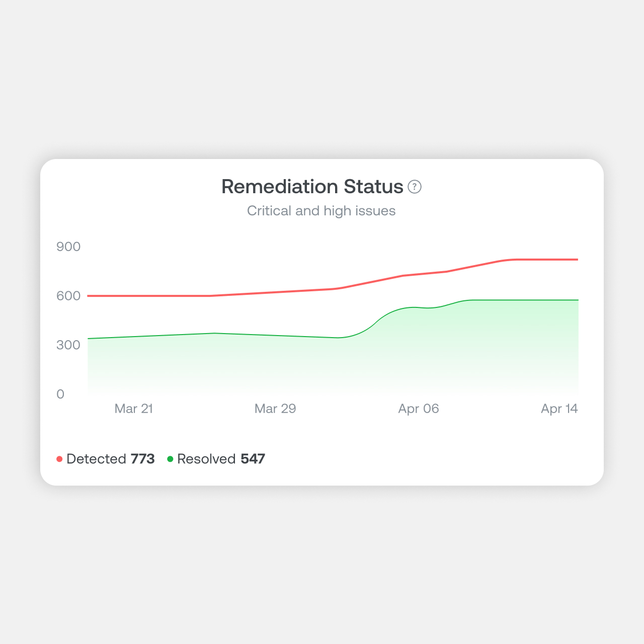
Task: Select the Apr 06 date label
Action: [418, 409]
